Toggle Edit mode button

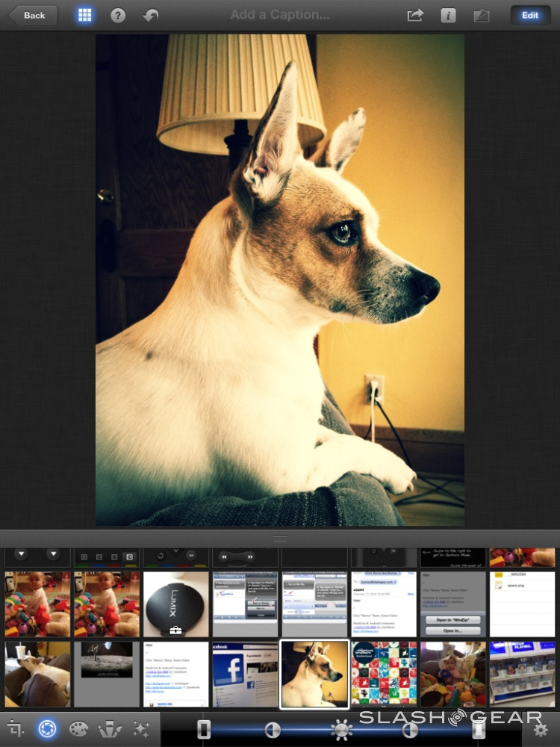(530, 16)
